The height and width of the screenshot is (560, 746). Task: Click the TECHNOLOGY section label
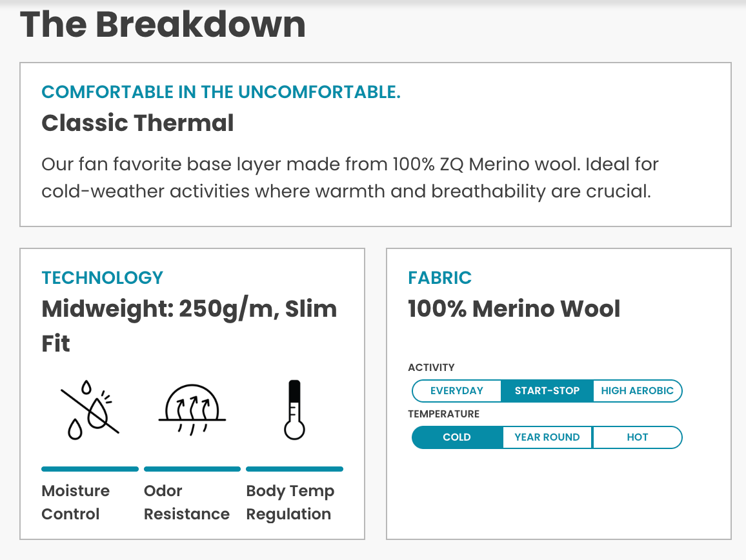[x=102, y=278]
